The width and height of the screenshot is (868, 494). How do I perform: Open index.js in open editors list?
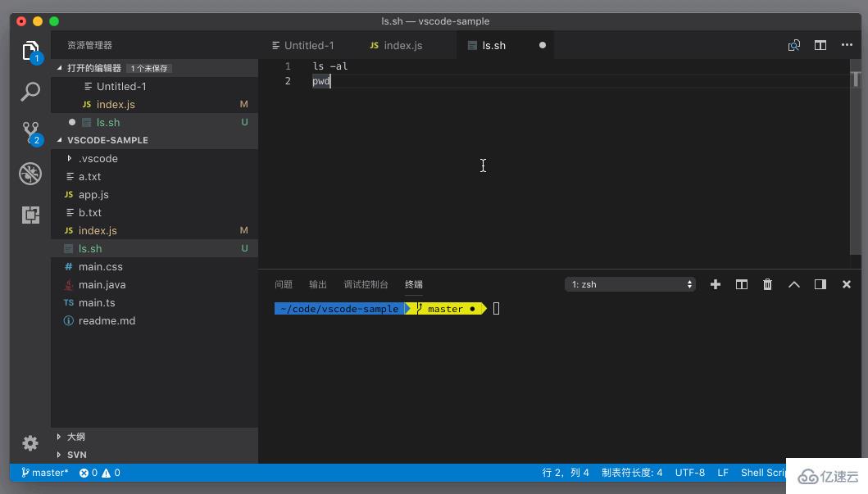[x=154, y=105]
